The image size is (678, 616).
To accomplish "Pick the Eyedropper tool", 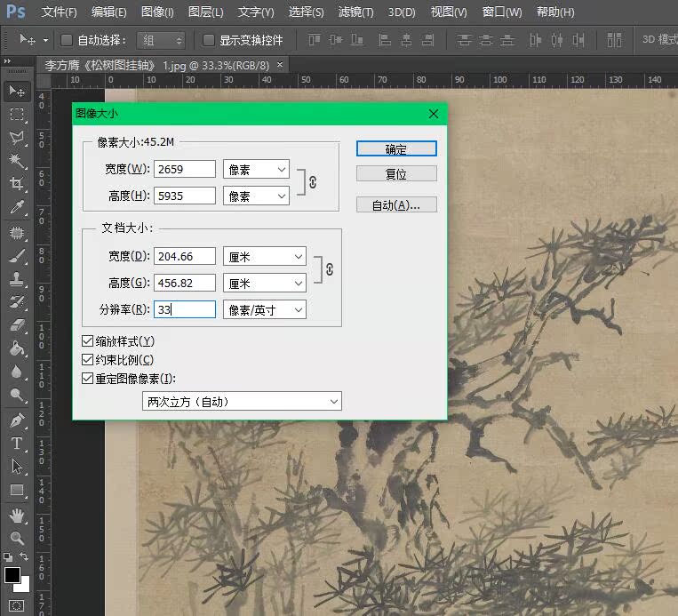I will coord(17,208).
